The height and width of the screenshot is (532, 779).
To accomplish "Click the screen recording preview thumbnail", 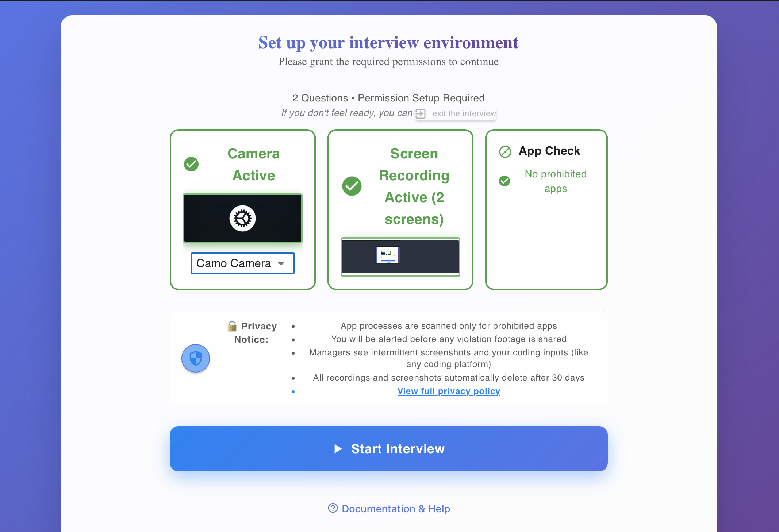I will pyautogui.click(x=400, y=257).
